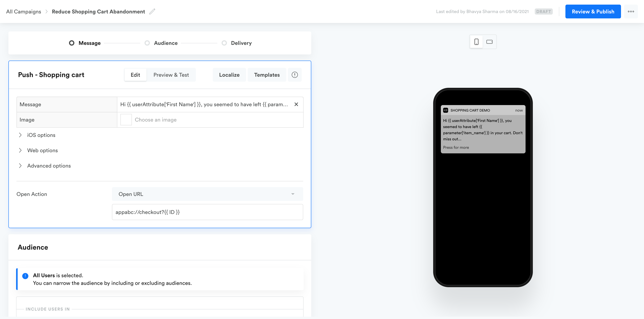Select the Message step radio

tap(72, 43)
